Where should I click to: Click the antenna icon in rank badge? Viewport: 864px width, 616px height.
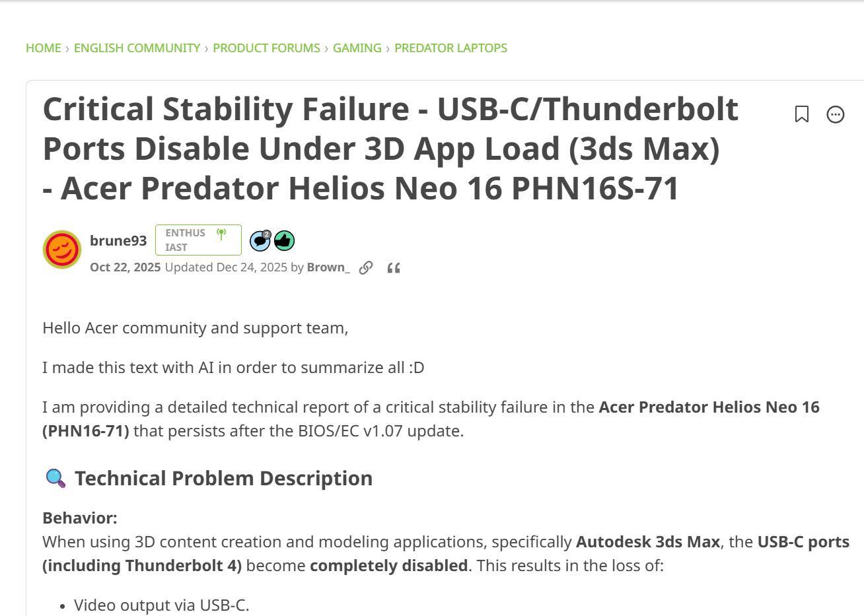pyautogui.click(x=221, y=234)
